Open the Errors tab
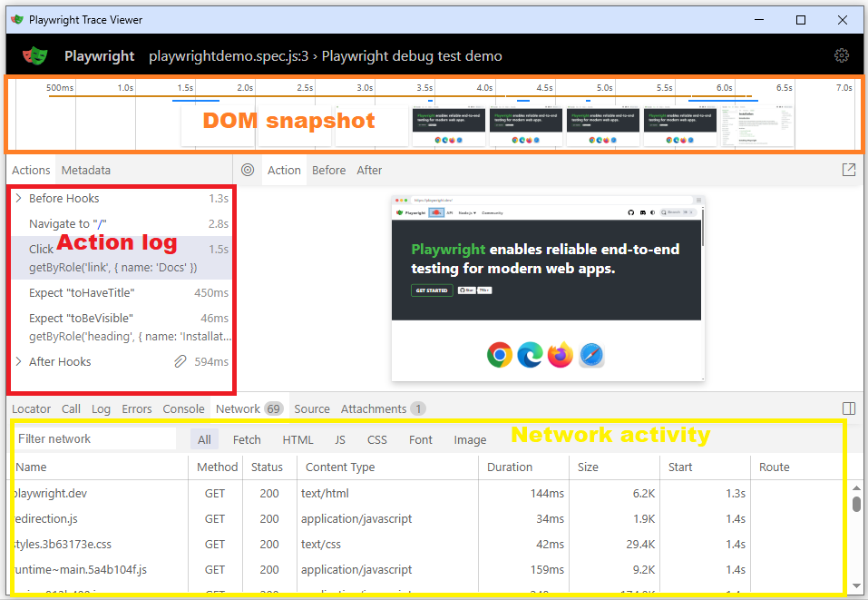Image resolution: width=868 pixels, height=600 pixels. (x=137, y=408)
